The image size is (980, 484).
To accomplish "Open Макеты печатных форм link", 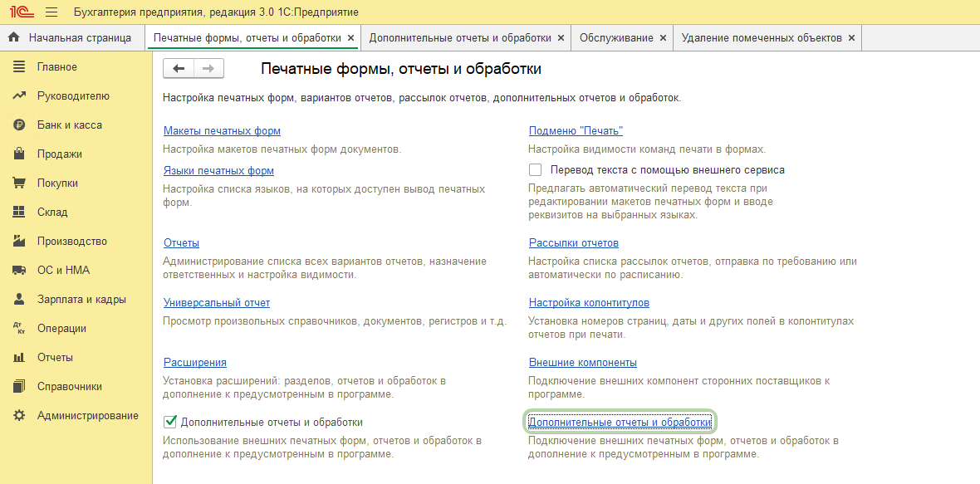I will point(222,131).
